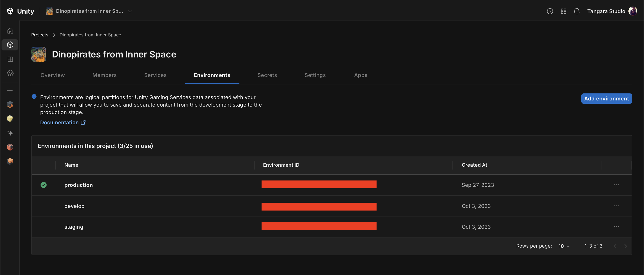This screenshot has height=275, width=644.
Task: Switch to the Services tab
Action: 156,75
